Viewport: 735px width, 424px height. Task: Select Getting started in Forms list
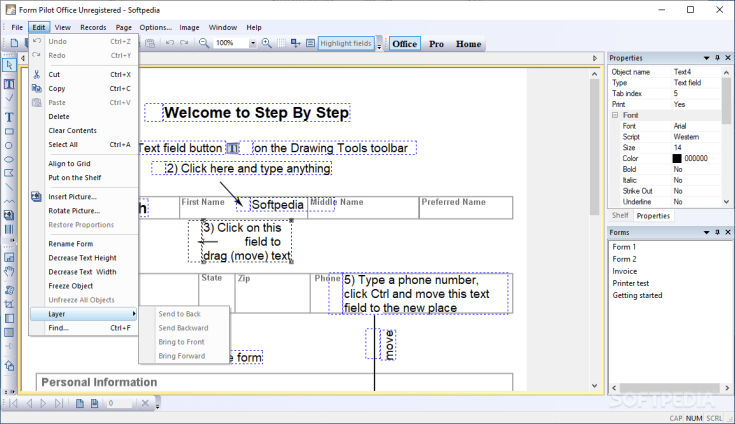(637, 296)
